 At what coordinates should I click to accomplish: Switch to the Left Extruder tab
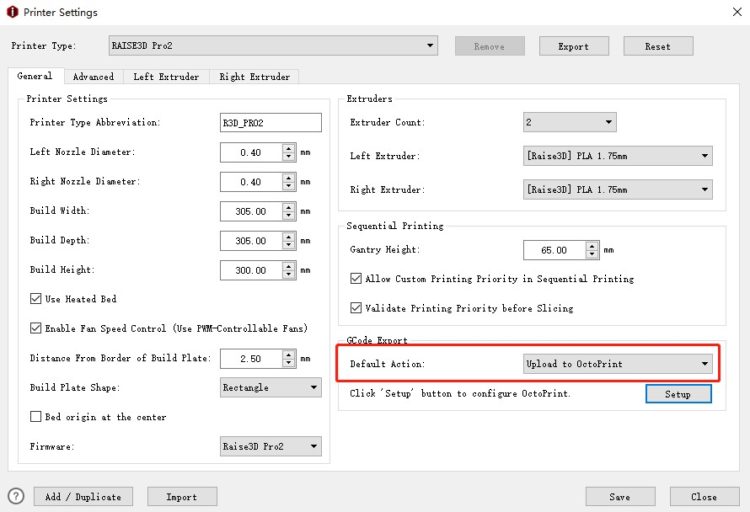click(166, 77)
